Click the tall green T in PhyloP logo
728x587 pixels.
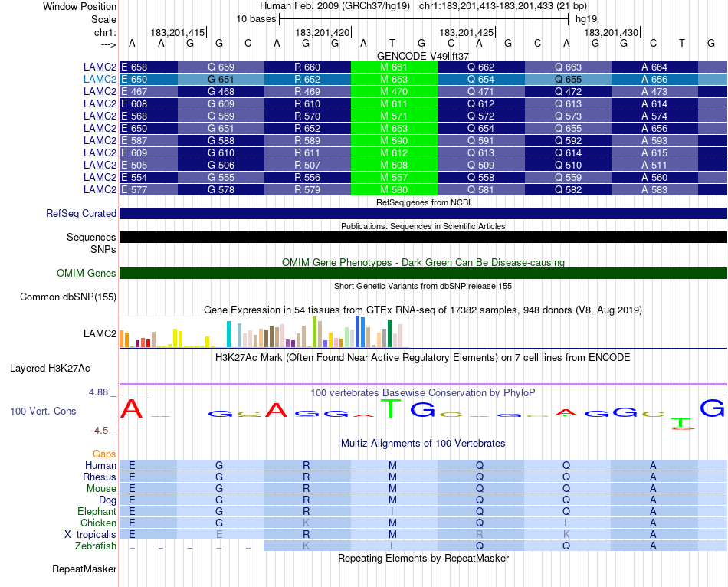click(x=392, y=408)
